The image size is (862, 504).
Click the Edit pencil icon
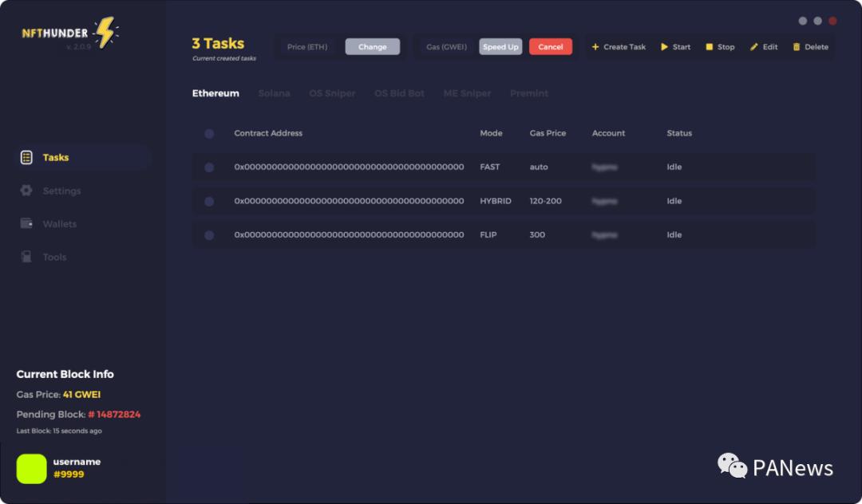[753, 47]
